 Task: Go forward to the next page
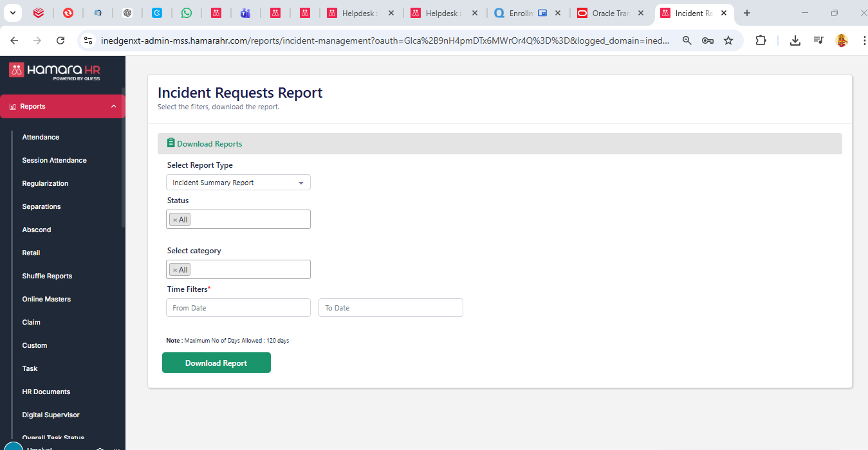coord(37,40)
